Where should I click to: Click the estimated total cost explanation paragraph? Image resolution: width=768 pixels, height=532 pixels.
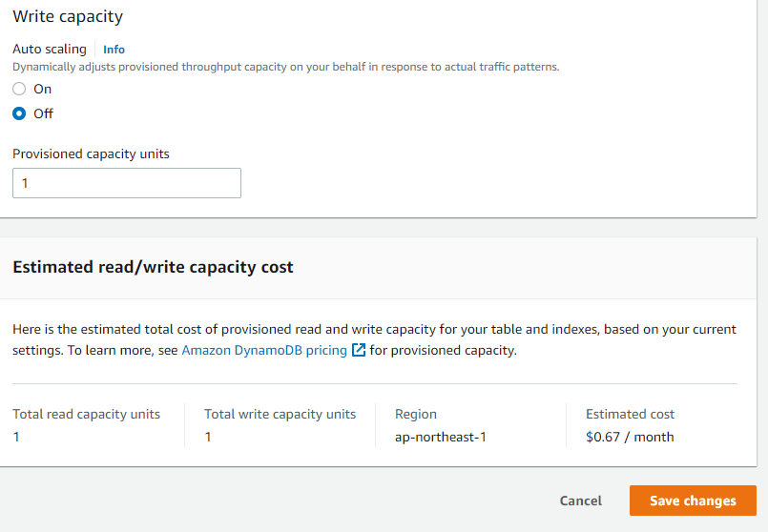(x=374, y=330)
